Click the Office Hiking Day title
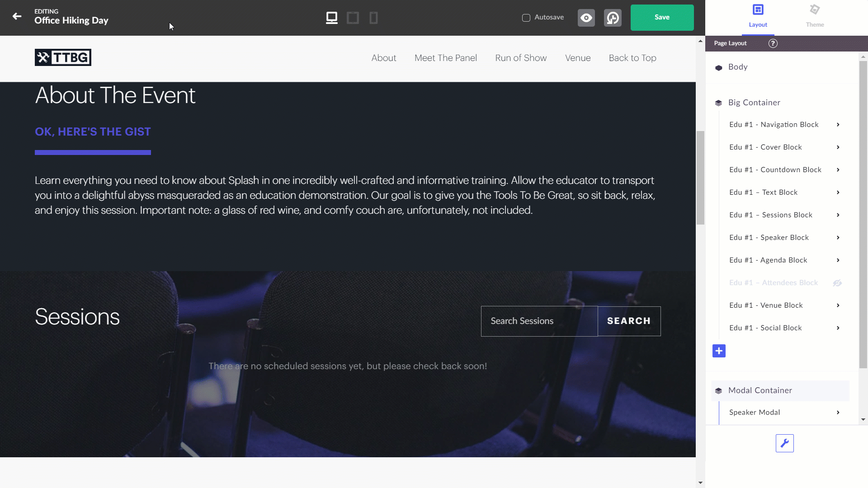Viewport: 868px width, 488px height. tap(71, 21)
